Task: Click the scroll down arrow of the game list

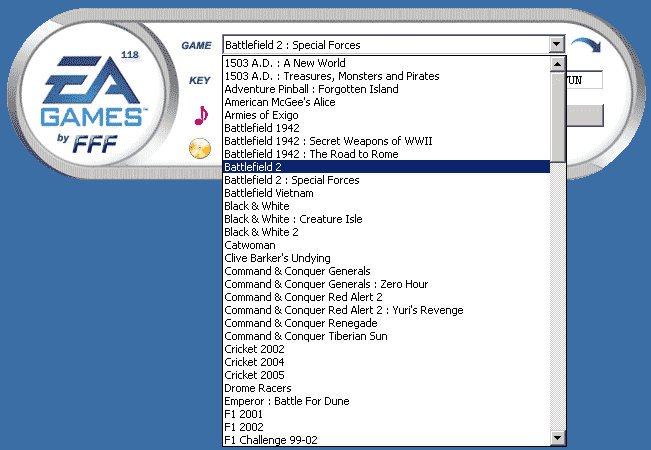Action: [557, 438]
